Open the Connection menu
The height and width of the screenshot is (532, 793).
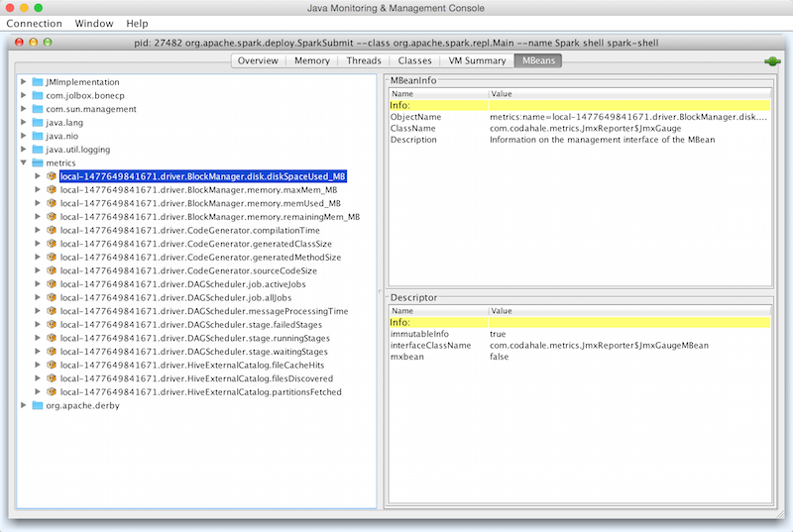coord(34,23)
